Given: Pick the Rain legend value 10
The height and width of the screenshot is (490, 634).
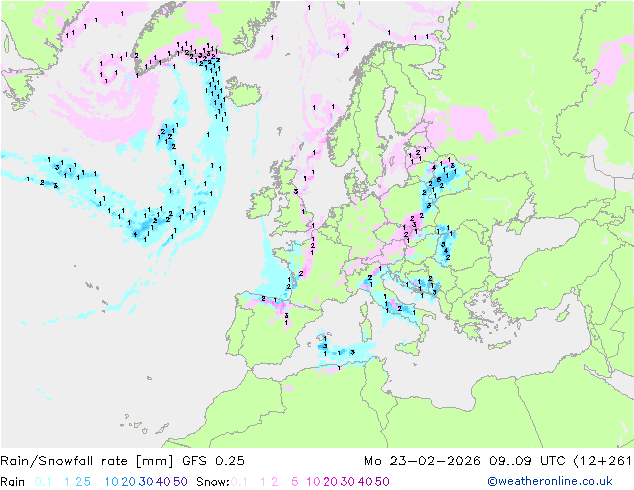Looking at the screenshot, I should (112, 482).
